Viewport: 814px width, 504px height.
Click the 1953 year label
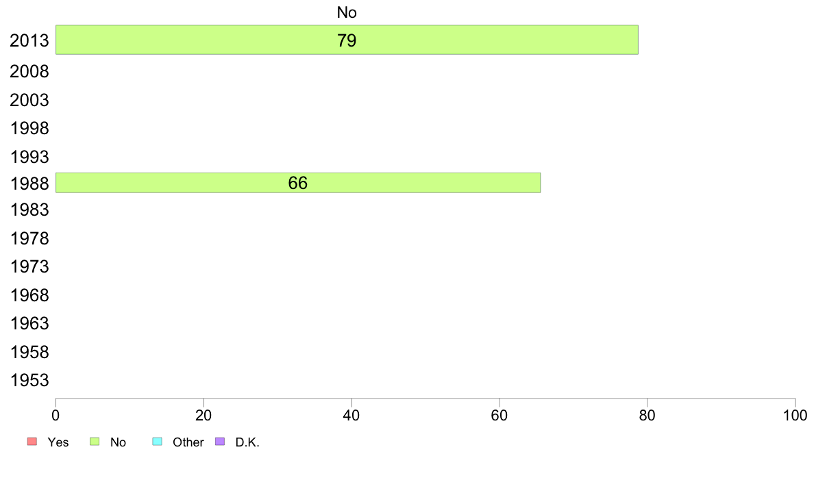click(29, 381)
